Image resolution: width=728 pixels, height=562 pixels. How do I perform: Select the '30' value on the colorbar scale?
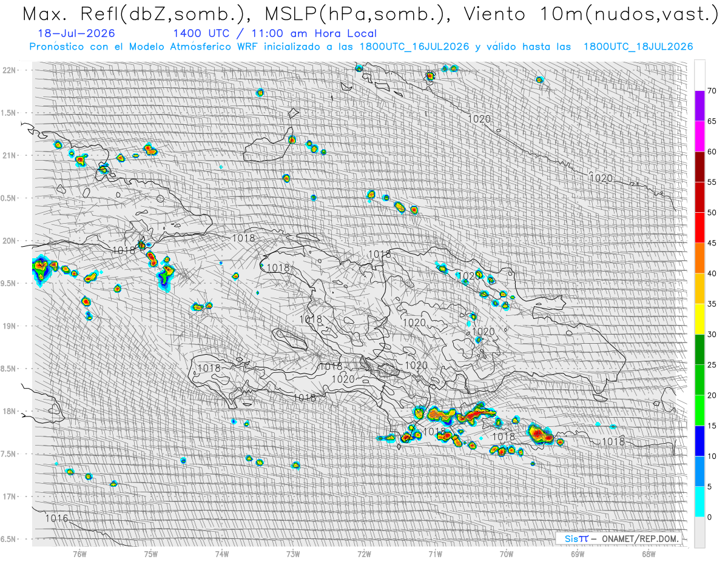[x=712, y=334]
